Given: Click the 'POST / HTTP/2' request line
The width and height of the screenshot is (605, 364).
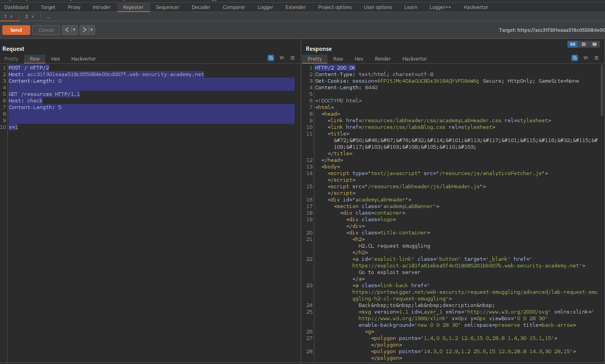Looking at the screenshot, I should coord(29,68).
